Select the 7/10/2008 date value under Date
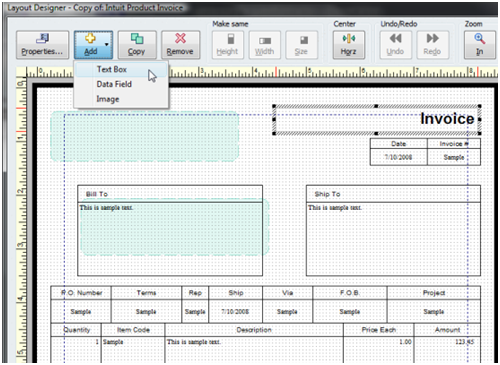Viewport: 500px width, 365px height. [399, 157]
